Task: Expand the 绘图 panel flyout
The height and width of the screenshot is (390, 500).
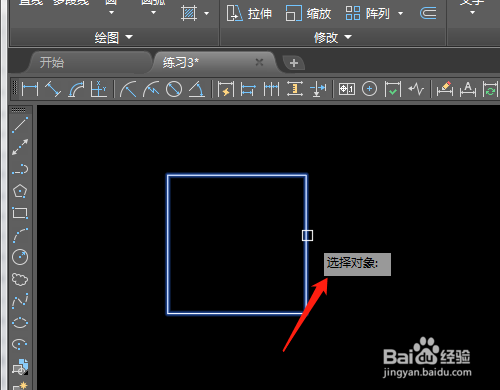Action: coord(129,37)
